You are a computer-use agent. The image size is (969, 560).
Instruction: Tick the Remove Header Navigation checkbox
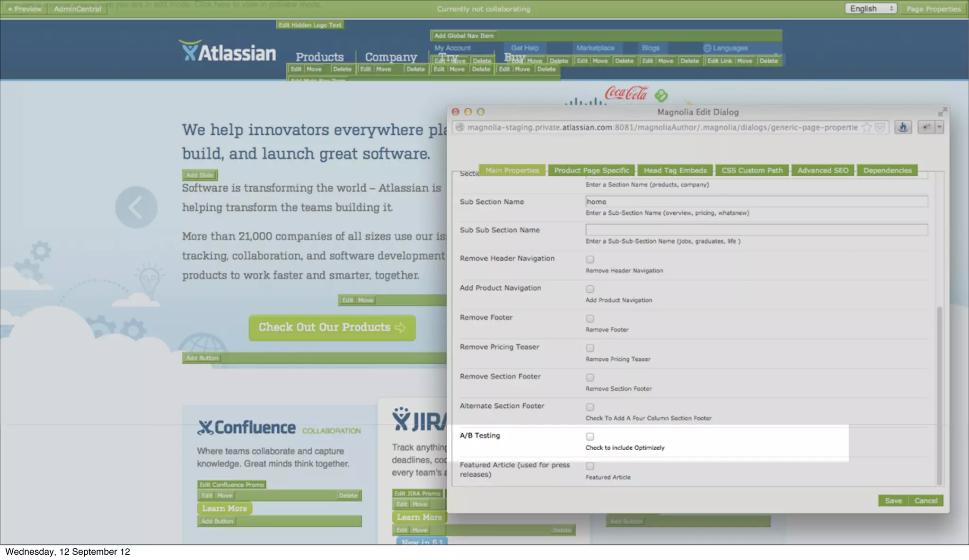tap(590, 260)
